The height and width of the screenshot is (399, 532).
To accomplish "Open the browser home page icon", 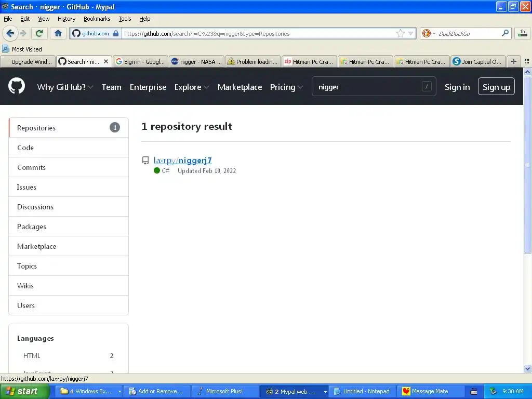I will (58, 33).
